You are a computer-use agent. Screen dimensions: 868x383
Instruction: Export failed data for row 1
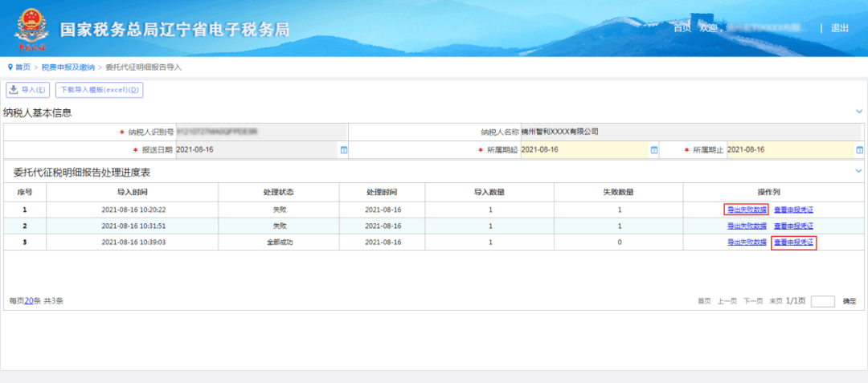point(747,210)
